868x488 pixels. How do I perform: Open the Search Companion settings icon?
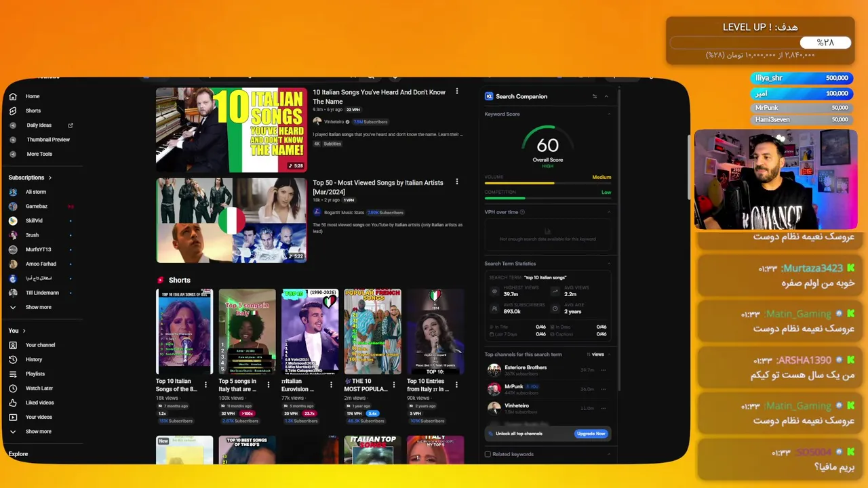pos(595,96)
